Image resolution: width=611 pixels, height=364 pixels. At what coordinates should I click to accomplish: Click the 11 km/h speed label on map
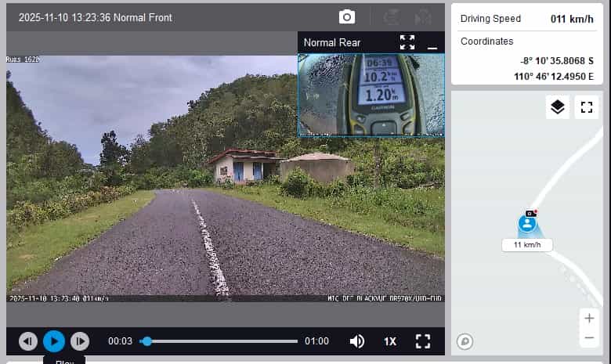click(527, 245)
